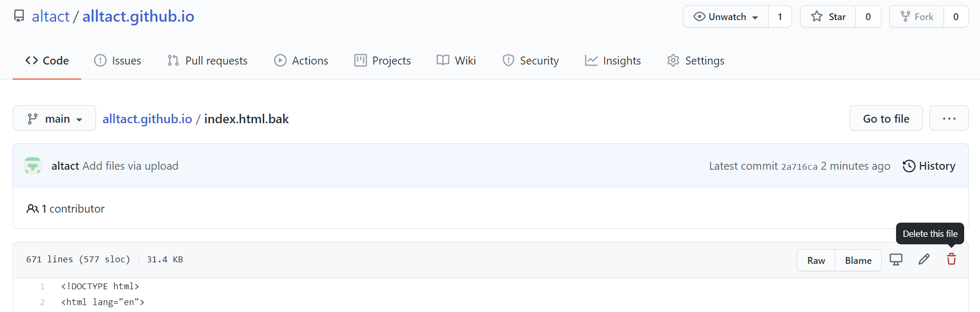This screenshot has height=312, width=980.
Task: Click the alltact.github.io breadcrumb link
Action: [x=147, y=118]
